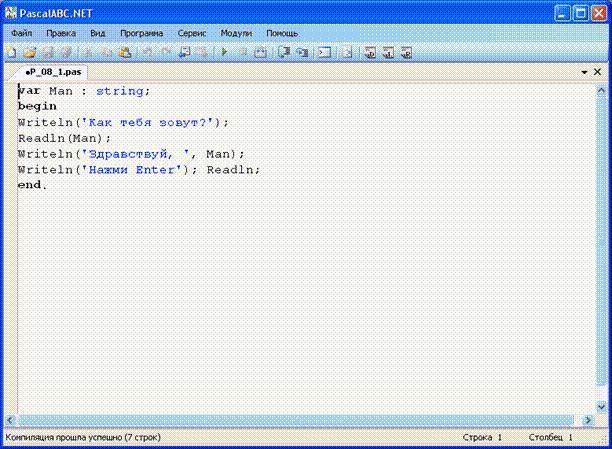
Task: Select the P_08_1.pas tab
Action: pos(53,72)
